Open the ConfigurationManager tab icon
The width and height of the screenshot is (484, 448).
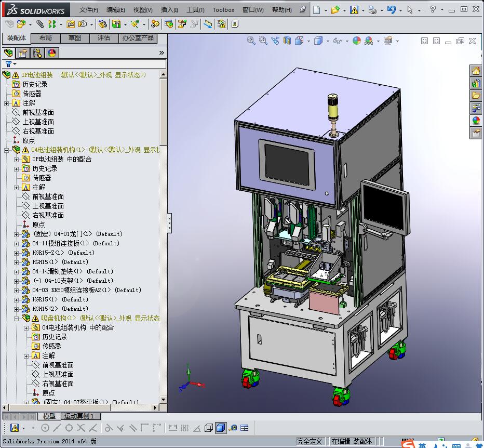tap(37, 53)
